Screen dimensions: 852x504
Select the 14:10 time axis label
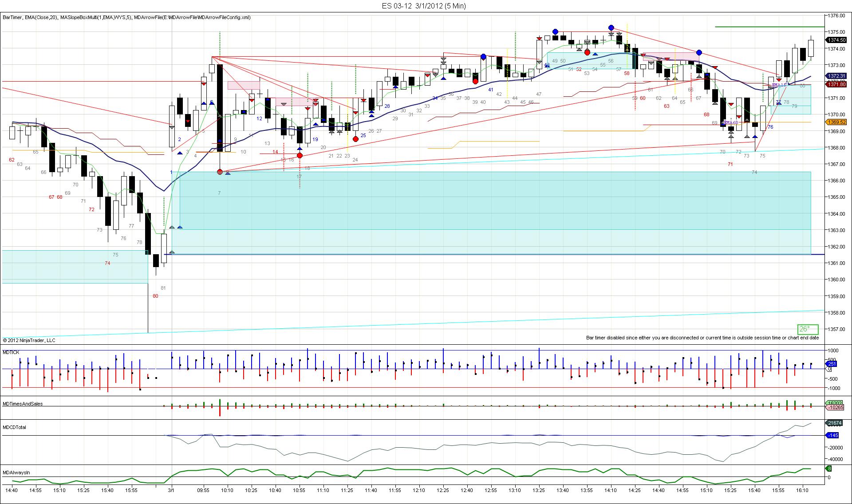pyautogui.click(x=611, y=490)
